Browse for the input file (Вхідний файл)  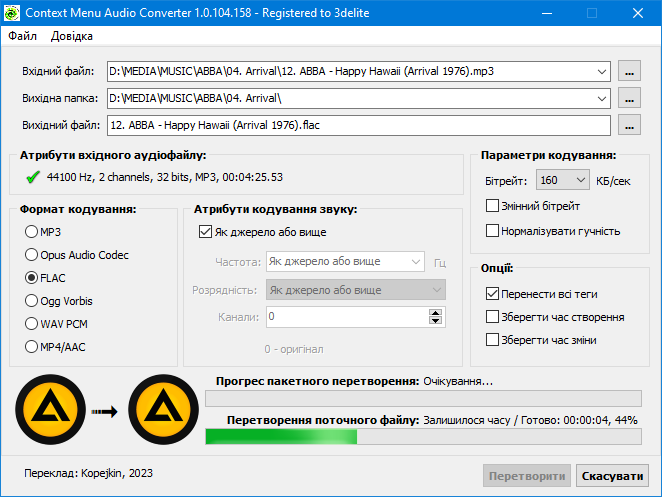pyautogui.click(x=629, y=71)
